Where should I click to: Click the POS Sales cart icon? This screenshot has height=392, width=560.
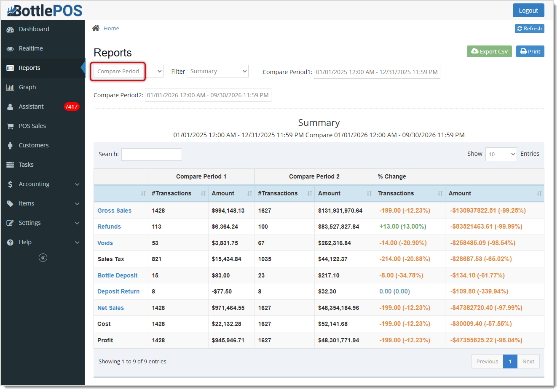tap(10, 126)
